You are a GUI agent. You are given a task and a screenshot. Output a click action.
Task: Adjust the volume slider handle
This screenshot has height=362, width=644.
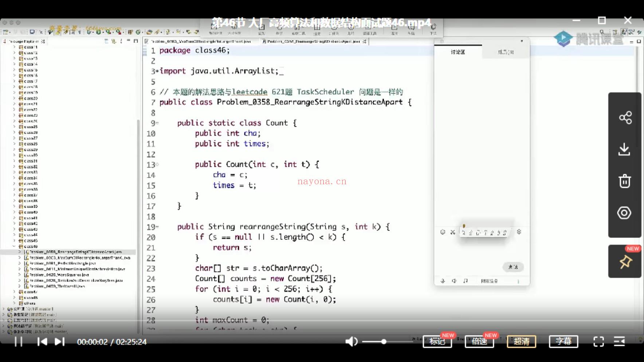[x=384, y=342]
